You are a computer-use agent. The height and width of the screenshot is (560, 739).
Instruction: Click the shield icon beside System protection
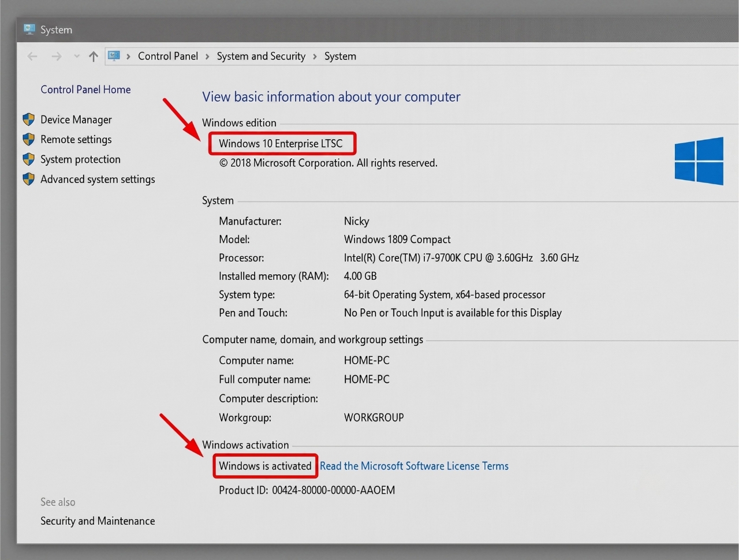(29, 159)
